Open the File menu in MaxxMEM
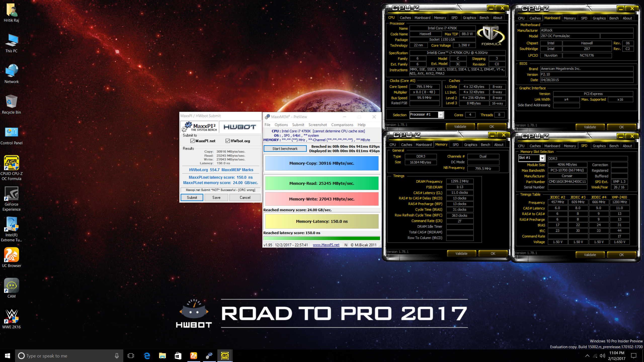This screenshot has height=362, width=644. 267,125
